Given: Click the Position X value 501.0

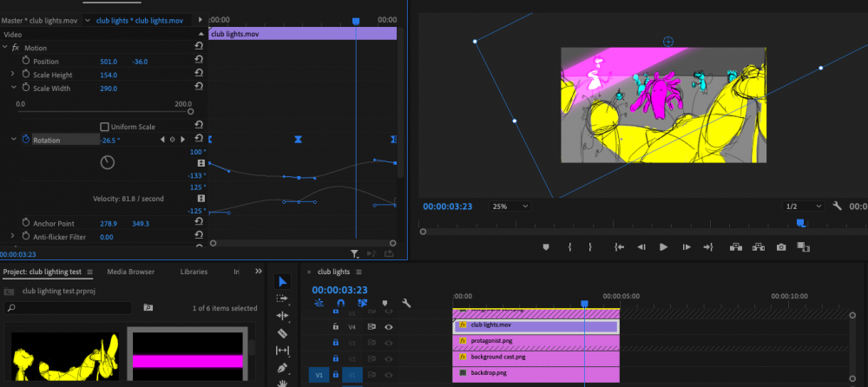Looking at the screenshot, I should (x=108, y=62).
